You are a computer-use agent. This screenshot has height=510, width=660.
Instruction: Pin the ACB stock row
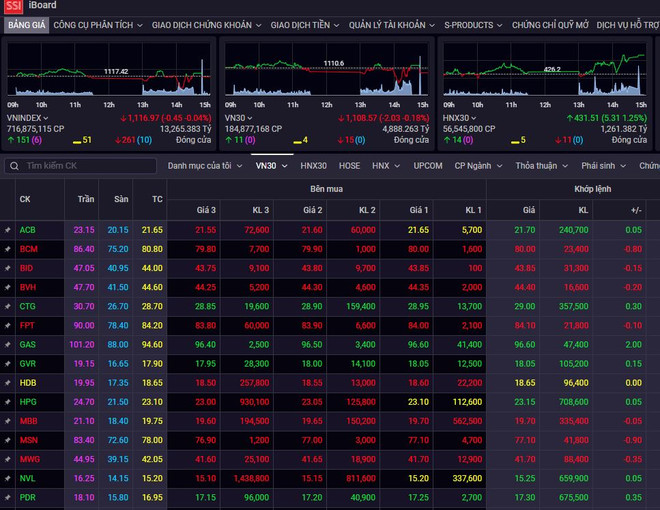[8, 230]
